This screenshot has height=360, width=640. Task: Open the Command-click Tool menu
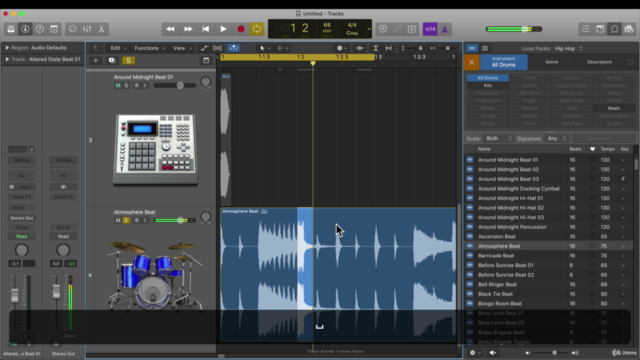(x=282, y=48)
